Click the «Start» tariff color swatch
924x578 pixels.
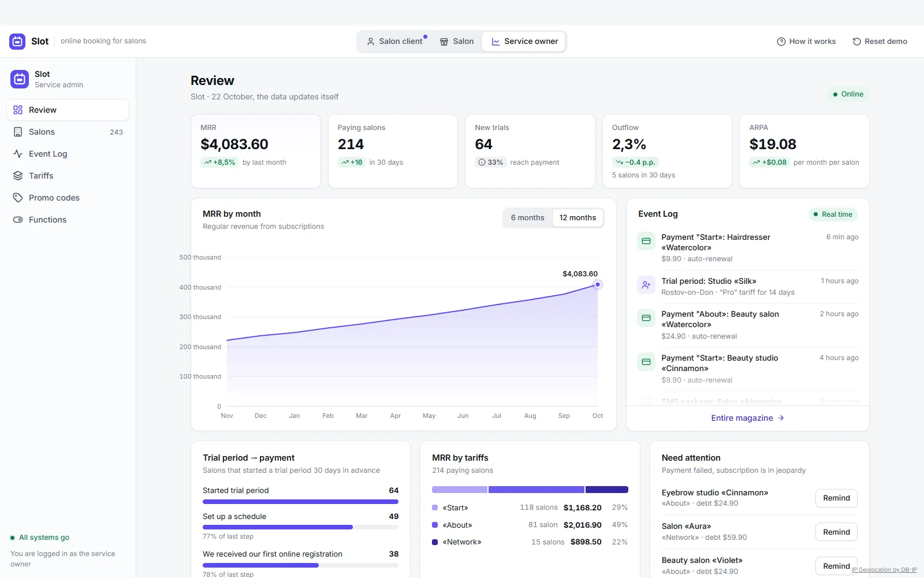(435, 507)
